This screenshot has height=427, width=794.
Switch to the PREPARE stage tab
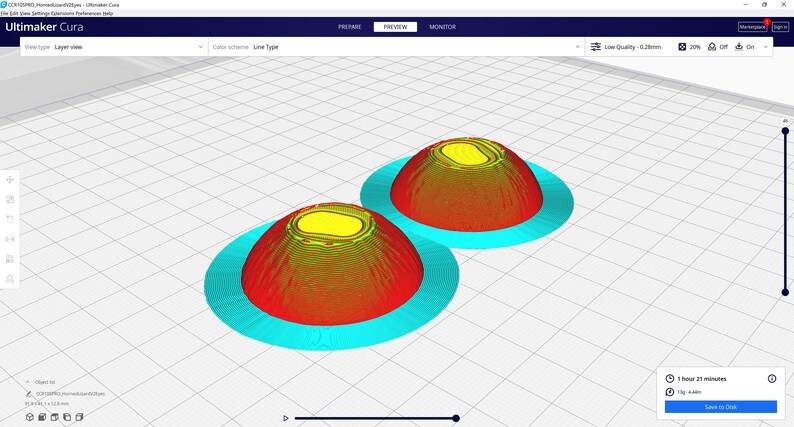tap(350, 27)
